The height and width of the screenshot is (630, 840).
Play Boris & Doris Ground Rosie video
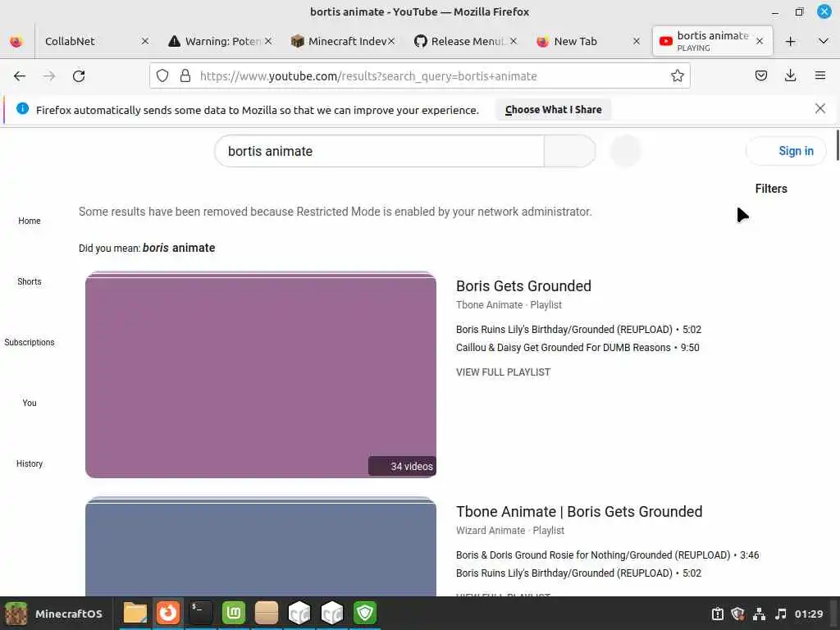click(608, 555)
